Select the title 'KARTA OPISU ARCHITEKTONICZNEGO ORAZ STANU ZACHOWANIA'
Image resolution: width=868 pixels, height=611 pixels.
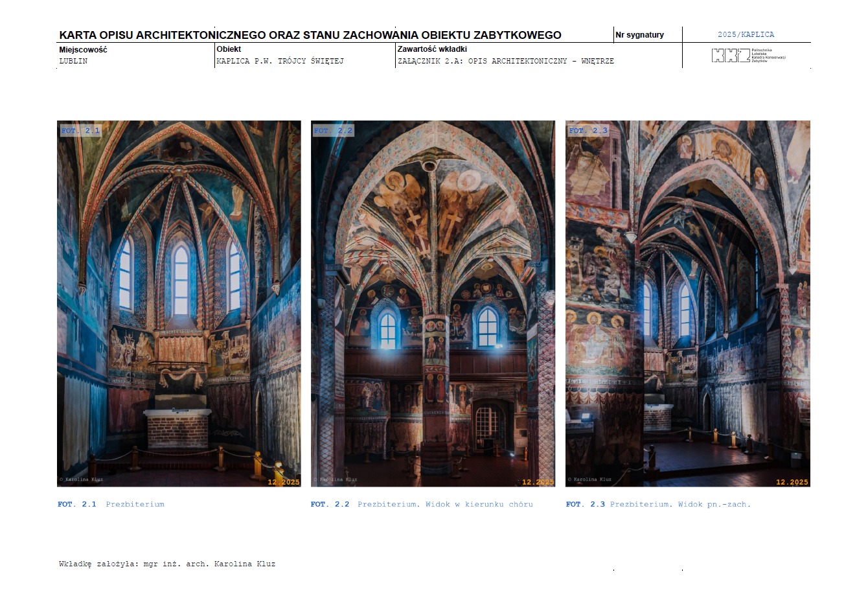(239, 35)
